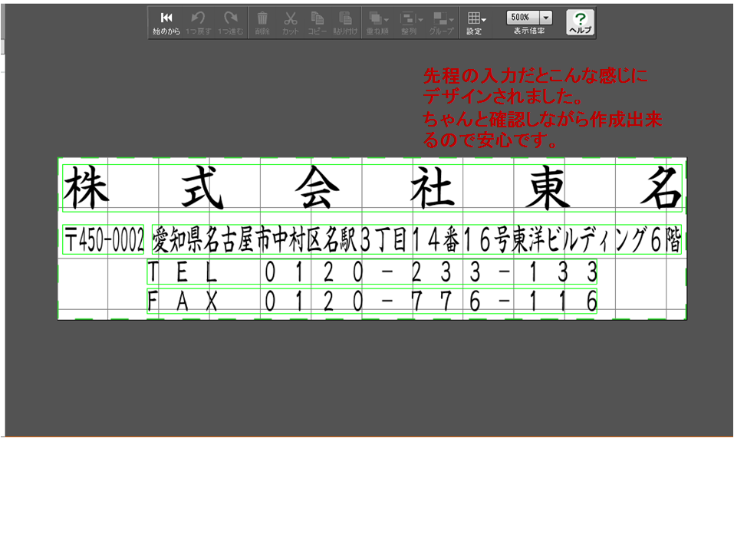
Task: Select the 〒450-0002 postal code text box
Action: (x=103, y=241)
